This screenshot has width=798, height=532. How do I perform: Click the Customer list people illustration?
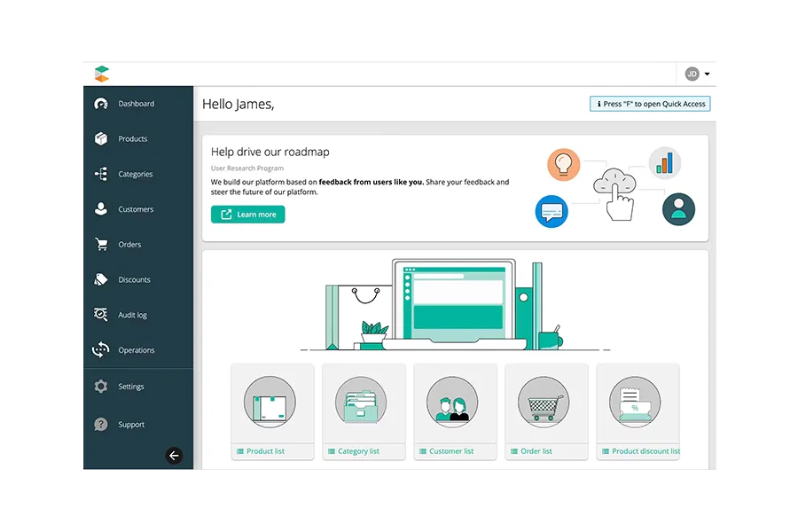click(452, 403)
